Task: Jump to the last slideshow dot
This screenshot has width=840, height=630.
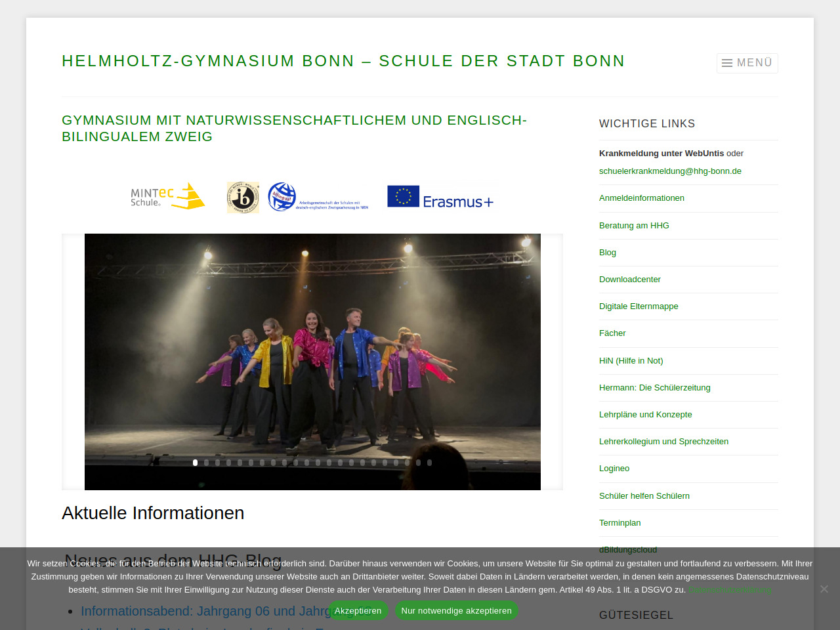Action: pyautogui.click(x=429, y=463)
